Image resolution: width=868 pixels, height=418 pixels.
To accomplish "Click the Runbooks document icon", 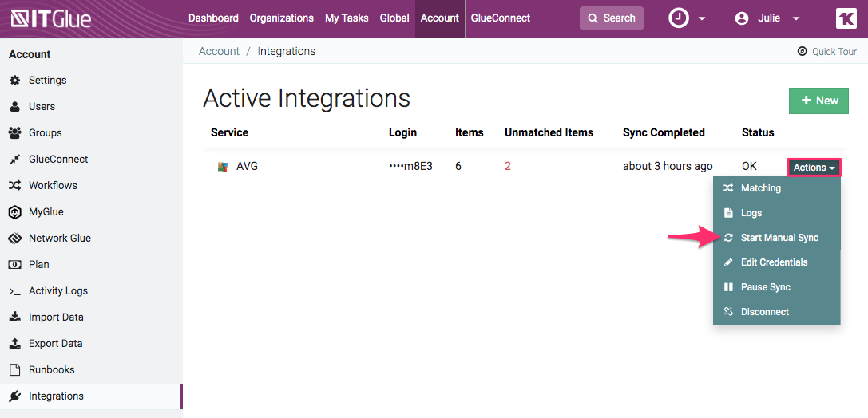I will (x=15, y=370).
